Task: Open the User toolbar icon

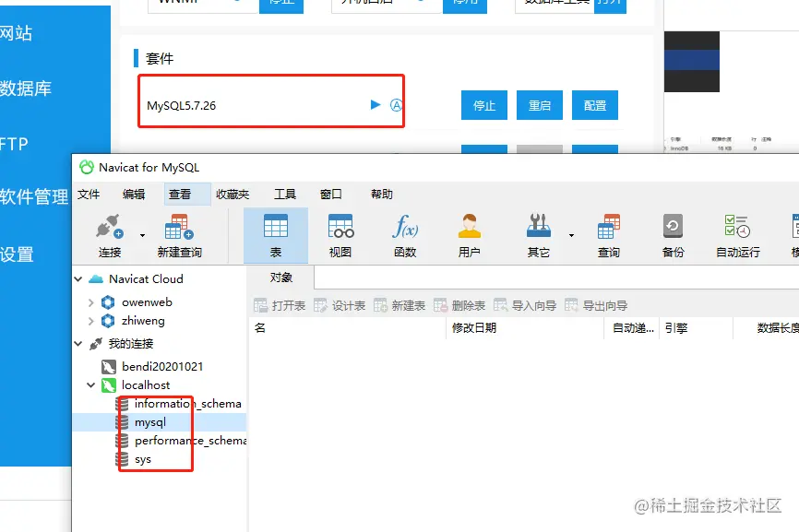Action: point(469,226)
